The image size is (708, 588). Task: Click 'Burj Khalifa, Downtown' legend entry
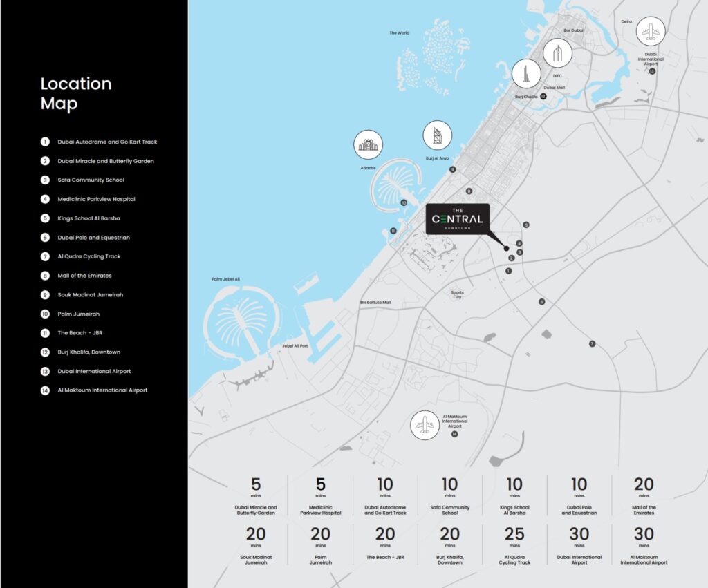click(89, 352)
